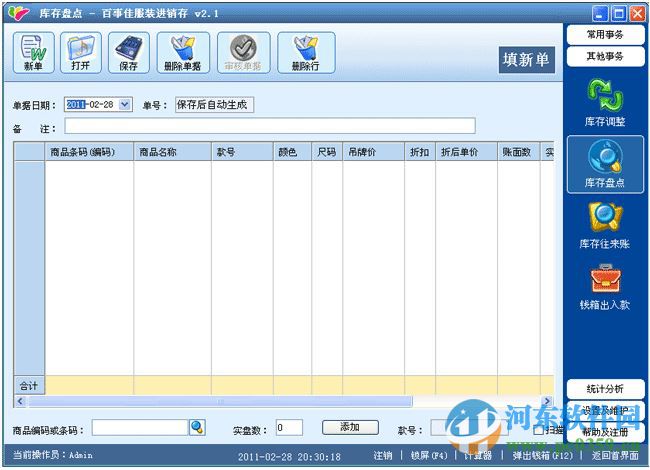This screenshot has height=470, width=650.
Task: Click the 合计 total row label
Action: point(29,386)
